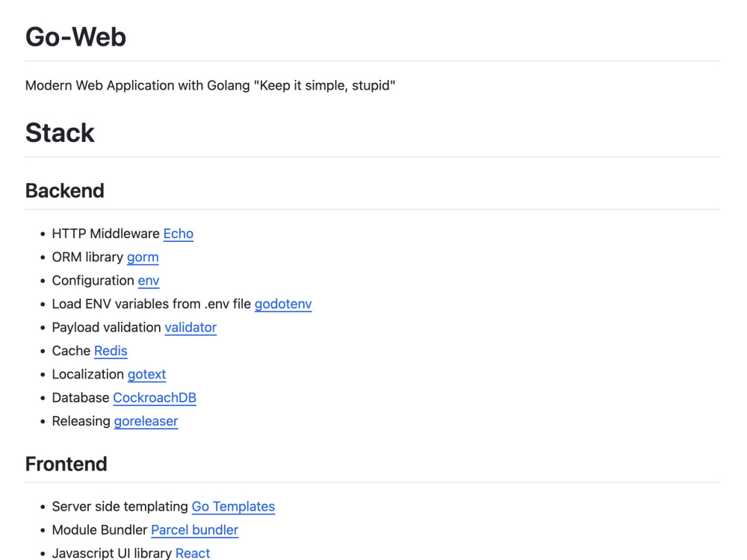Follow the Parcel bundler link
The width and height of the screenshot is (747, 560).
(194, 530)
